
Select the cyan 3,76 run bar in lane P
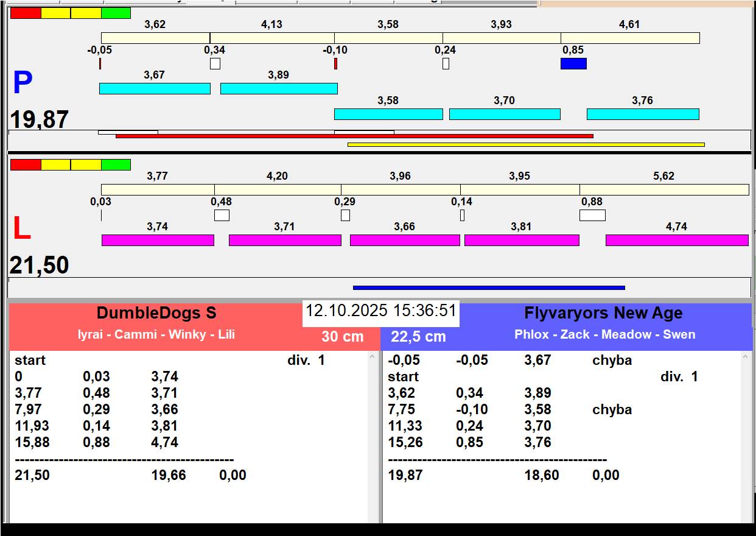643,114
